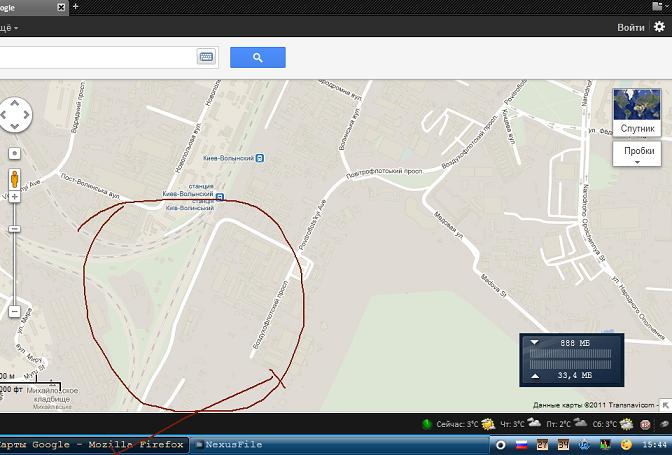
Task: Switch to Карты Google Firefox taskbar window
Action: pos(93,445)
